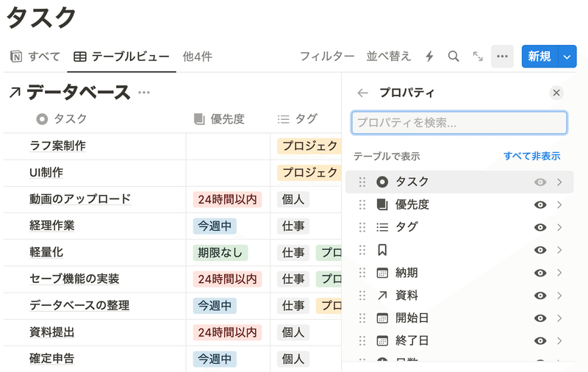Hide the 納期 property from table
588x372 pixels.
540,273
